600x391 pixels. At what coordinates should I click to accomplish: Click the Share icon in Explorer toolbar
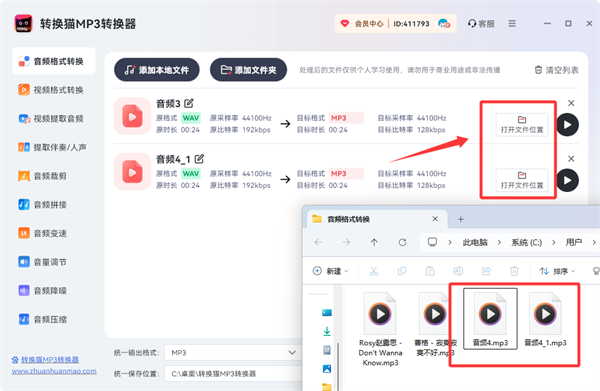[x=486, y=271]
